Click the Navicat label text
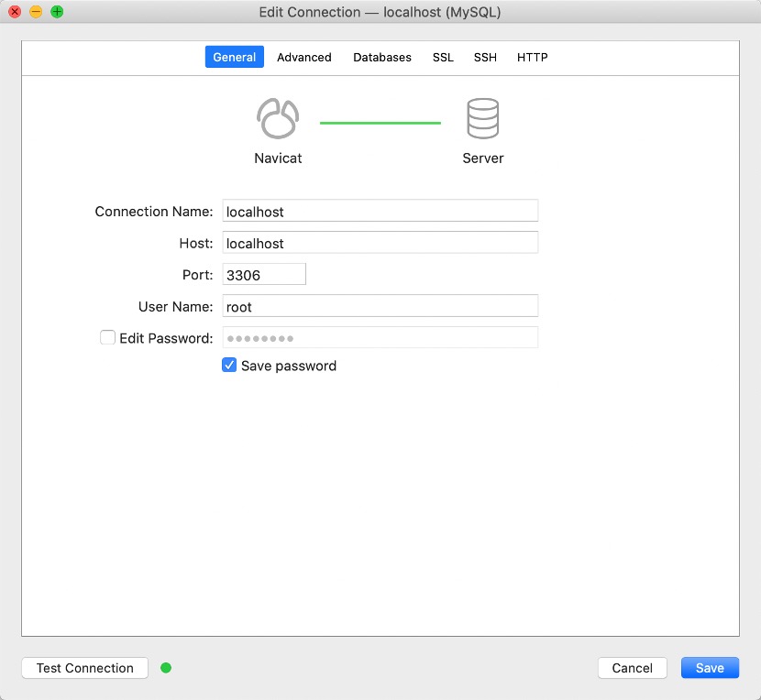Screen dimensions: 761x700 tap(278, 159)
